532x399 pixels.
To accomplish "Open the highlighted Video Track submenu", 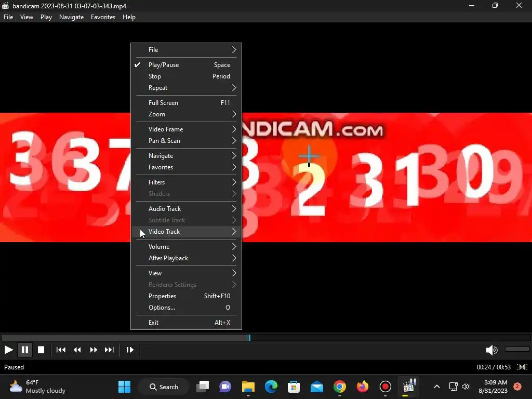I will [187, 232].
